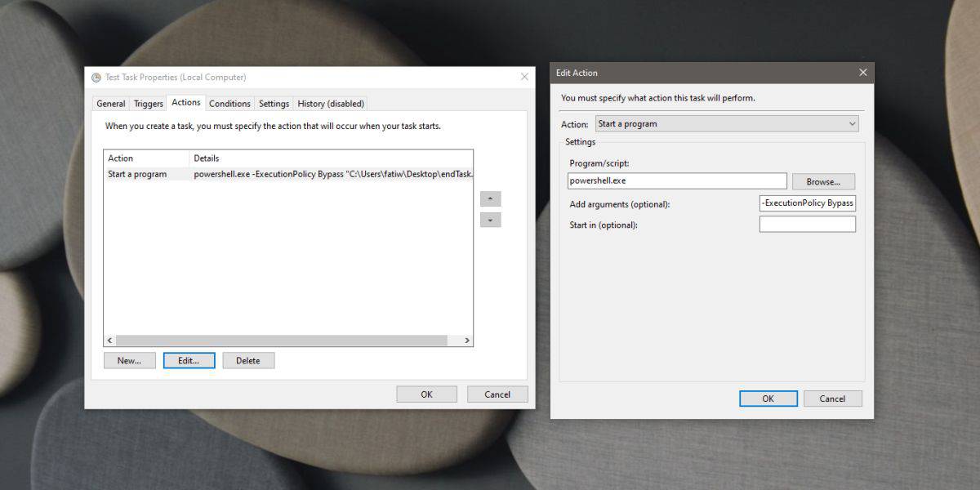
Task: Click the Browse... button
Action: pos(823,181)
